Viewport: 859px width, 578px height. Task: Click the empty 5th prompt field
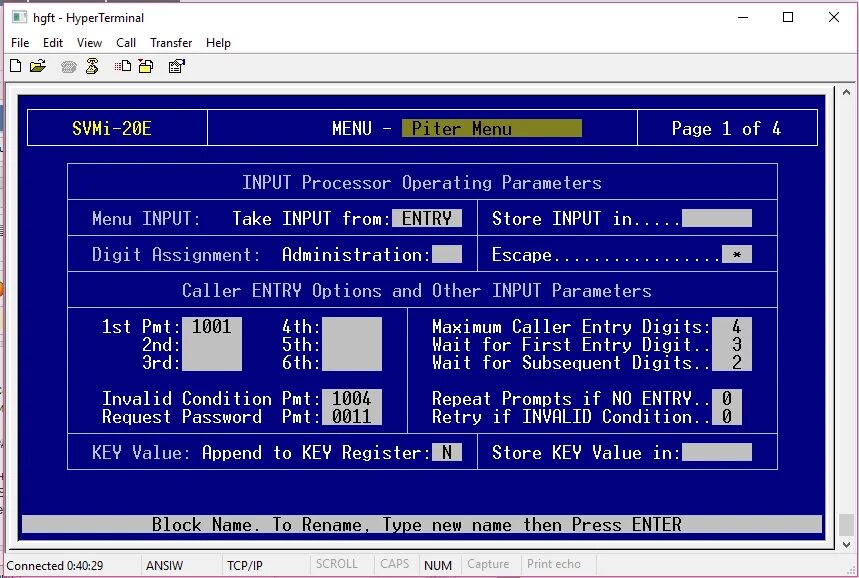click(x=352, y=345)
